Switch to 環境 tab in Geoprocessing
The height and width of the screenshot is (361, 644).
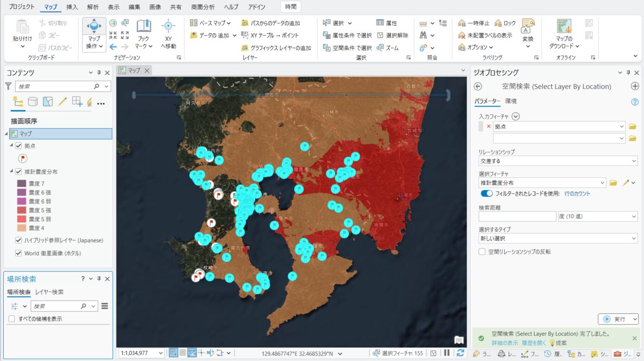(x=511, y=101)
